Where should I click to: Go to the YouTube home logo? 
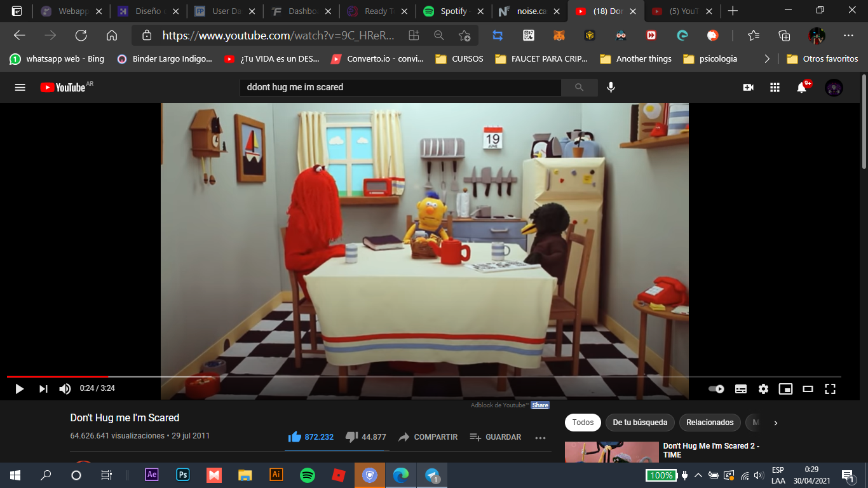click(63, 88)
